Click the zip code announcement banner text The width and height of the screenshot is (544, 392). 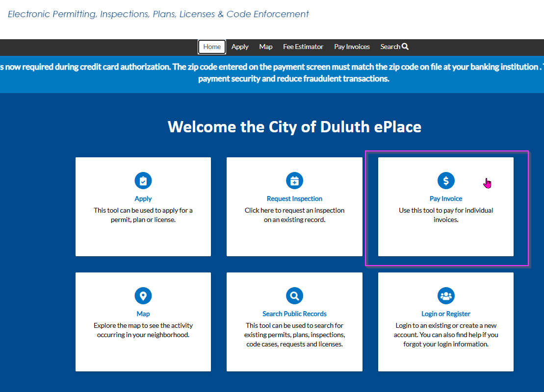(x=272, y=73)
